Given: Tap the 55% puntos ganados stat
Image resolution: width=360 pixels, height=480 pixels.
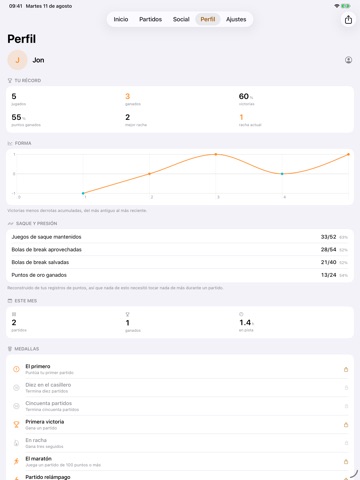Looking at the screenshot, I should (x=26, y=120).
